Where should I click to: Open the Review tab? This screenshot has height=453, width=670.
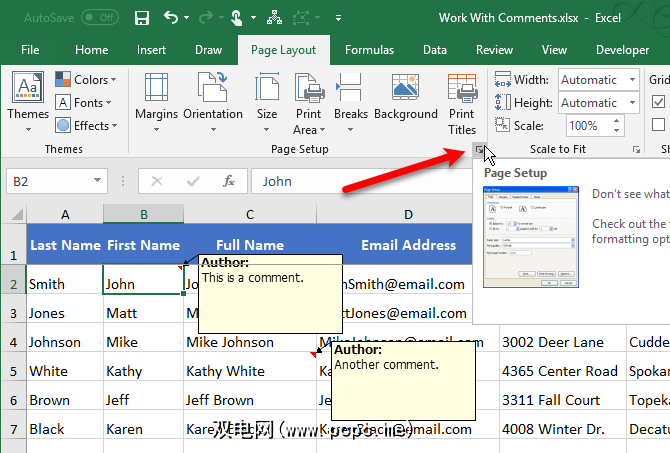point(494,50)
